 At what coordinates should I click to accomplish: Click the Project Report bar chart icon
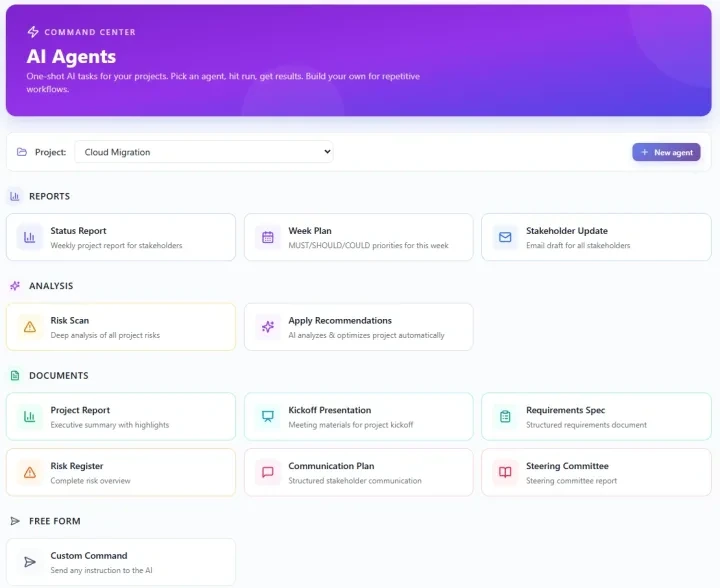click(30, 417)
